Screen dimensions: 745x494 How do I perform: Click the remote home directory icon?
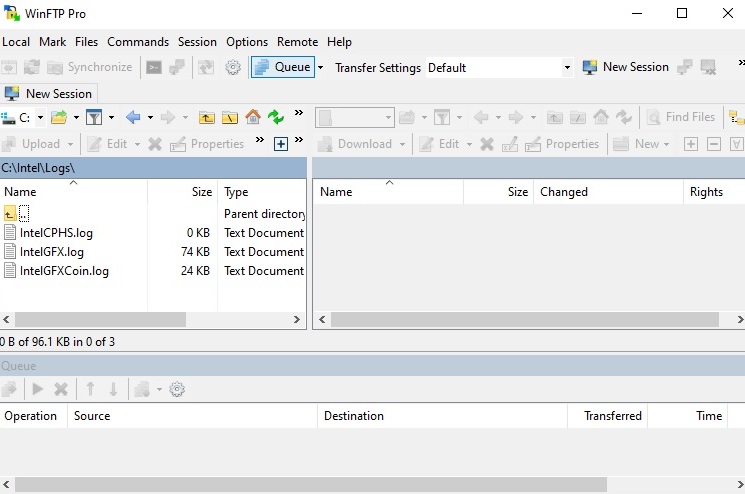point(601,117)
